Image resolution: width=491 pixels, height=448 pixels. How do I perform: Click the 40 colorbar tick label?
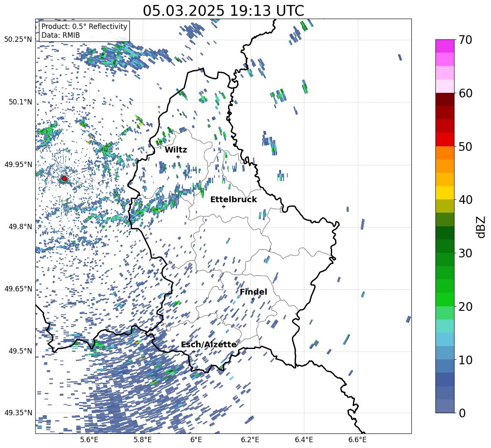[x=465, y=200]
